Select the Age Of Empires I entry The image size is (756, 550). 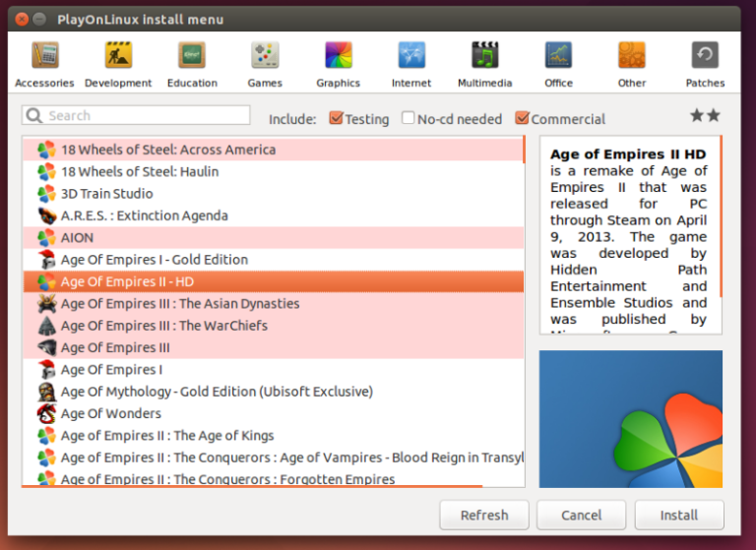273,369
